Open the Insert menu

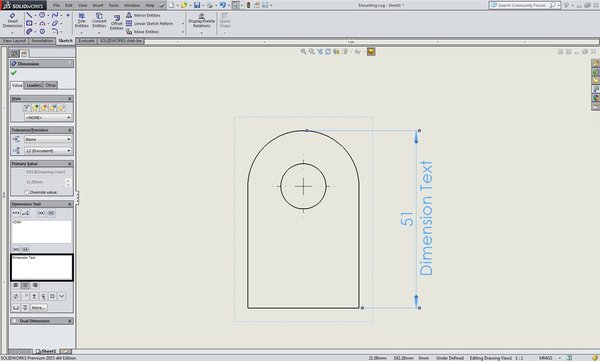click(x=98, y=5)
